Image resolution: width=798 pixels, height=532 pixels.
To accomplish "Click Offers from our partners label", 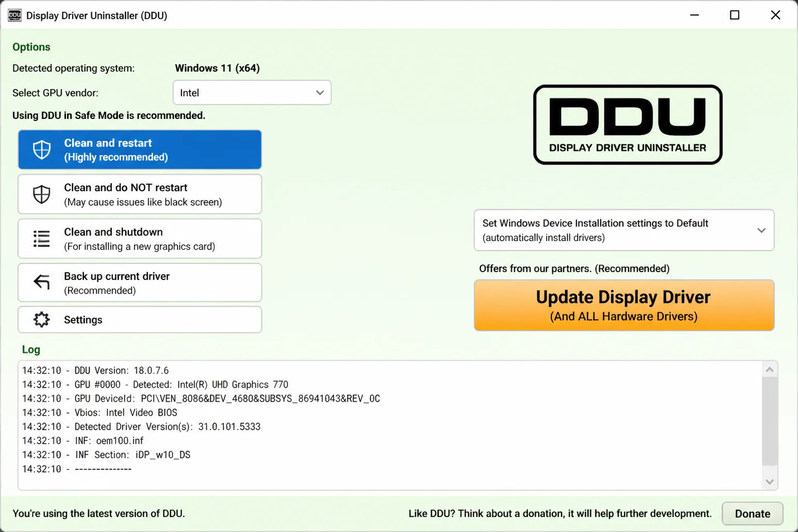I will pyautogui.click(x=574, y=269).
